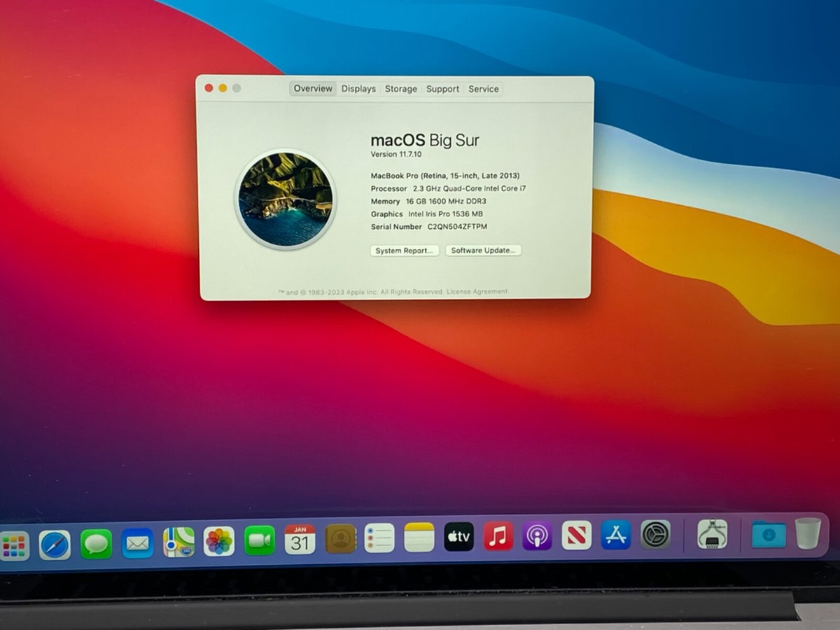Open Calendar icon showing 31
The width and height of the screenshot is (840, 630).
300,540
